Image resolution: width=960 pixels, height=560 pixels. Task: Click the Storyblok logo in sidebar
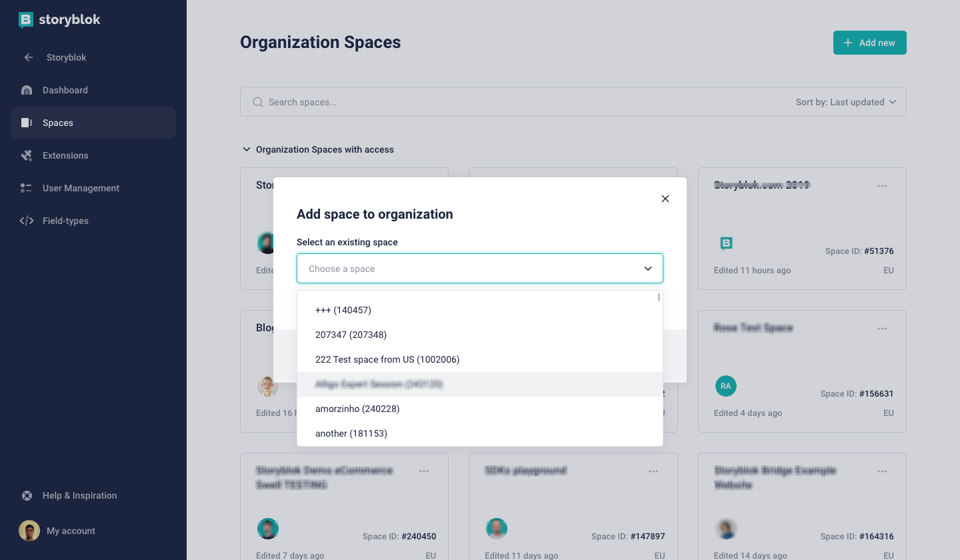click(59, 20)
